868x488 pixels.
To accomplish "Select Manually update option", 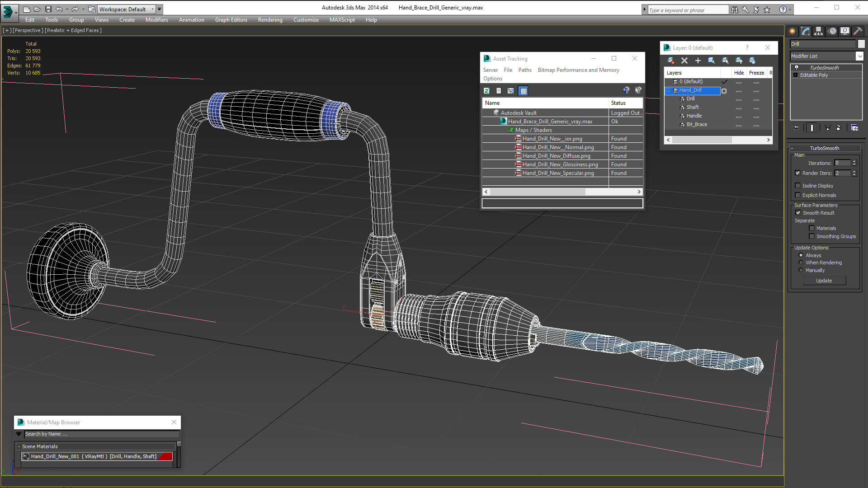I will [x=801, y=270].
